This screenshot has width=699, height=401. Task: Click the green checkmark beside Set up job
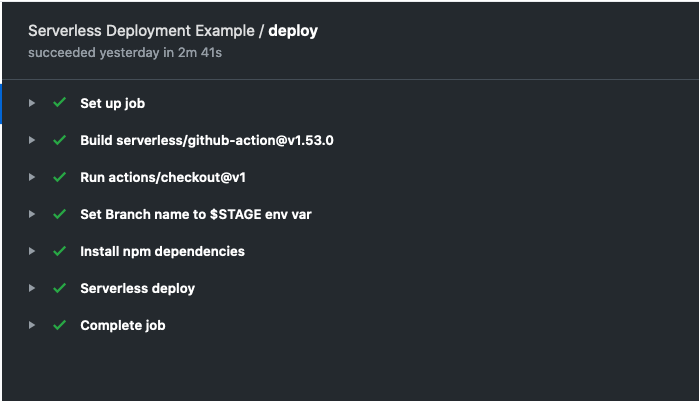click(60, 103)
